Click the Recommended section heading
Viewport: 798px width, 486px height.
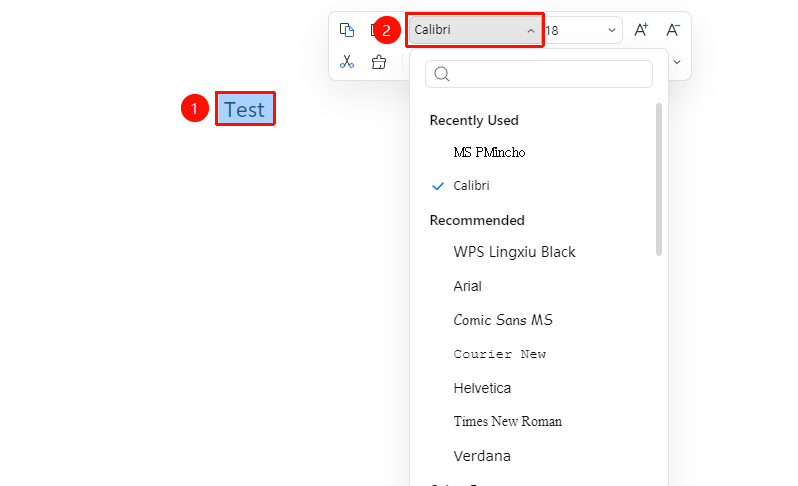477,220
